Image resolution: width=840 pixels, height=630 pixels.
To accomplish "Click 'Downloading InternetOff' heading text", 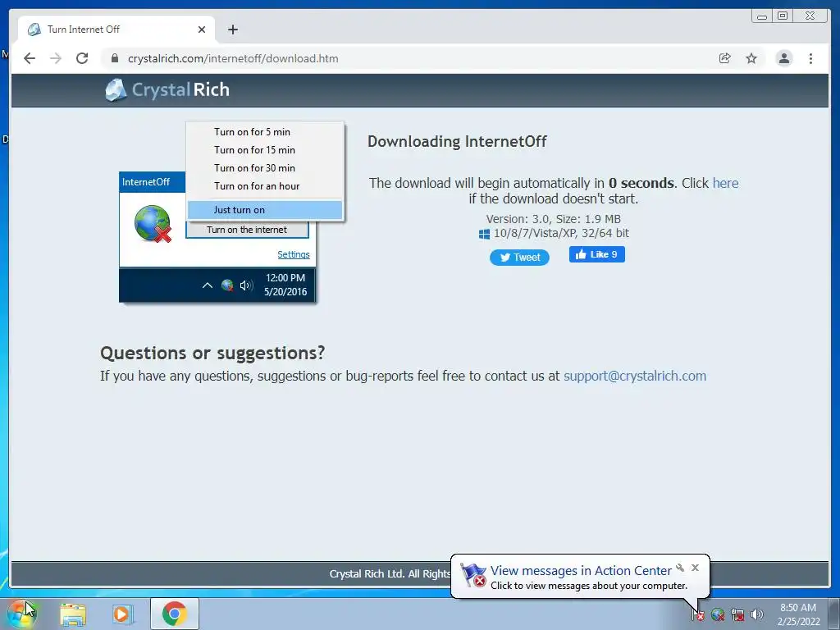I will [457, 141].
